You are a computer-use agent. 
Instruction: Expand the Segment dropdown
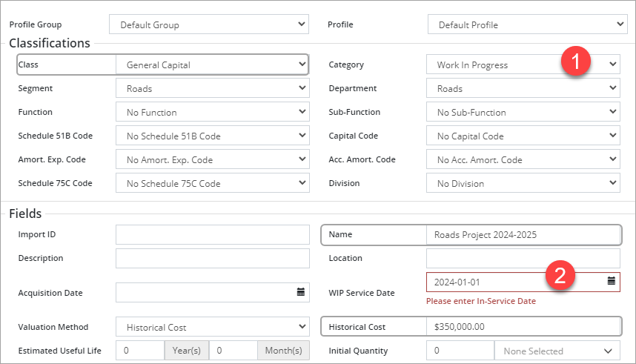(x=212, y=88)
